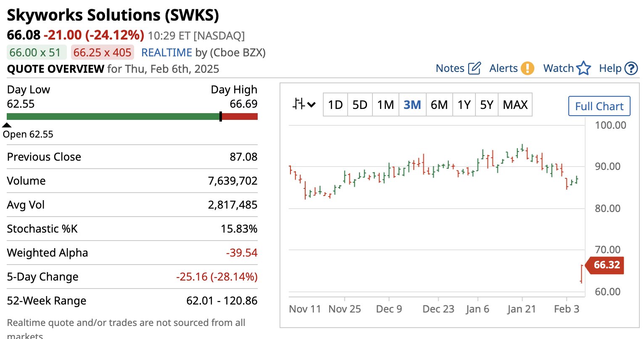
Task: Click the 5-Day Change value
Action: click(x=217, y=277)
